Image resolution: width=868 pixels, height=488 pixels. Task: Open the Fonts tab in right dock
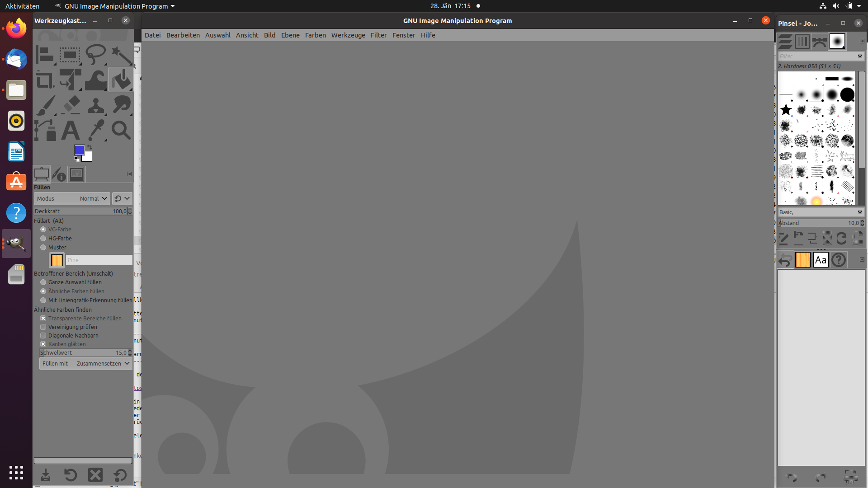click(821, 260)
